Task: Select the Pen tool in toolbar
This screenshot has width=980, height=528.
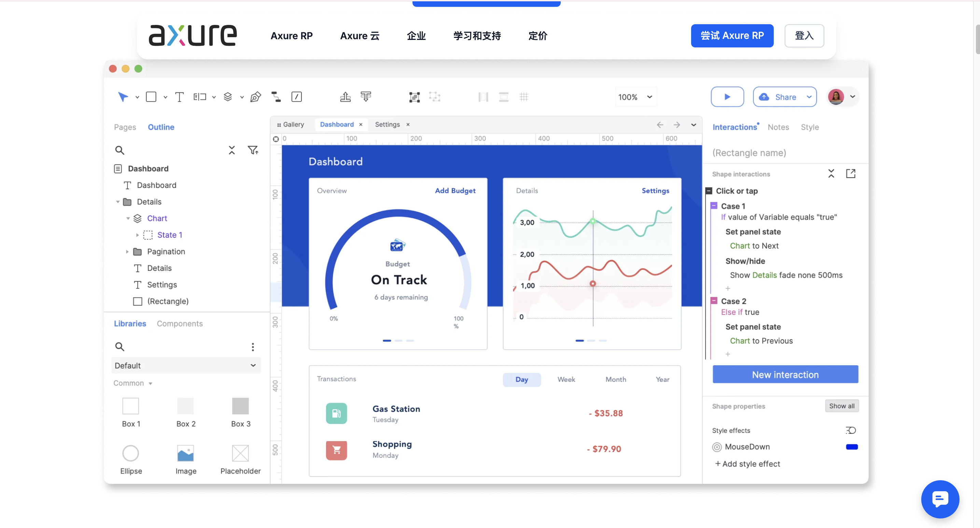Action: (x=256, y=97)
